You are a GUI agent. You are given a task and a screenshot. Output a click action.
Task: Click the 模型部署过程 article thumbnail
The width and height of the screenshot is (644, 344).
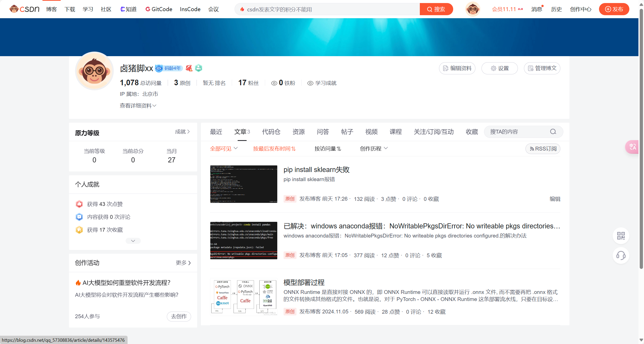(244, 297)
